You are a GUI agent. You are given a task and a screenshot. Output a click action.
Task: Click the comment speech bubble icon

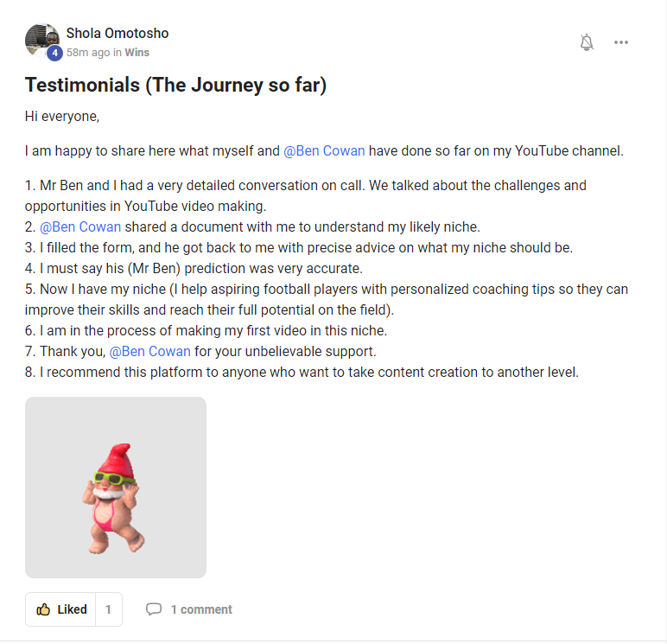(x=154, y=609)
